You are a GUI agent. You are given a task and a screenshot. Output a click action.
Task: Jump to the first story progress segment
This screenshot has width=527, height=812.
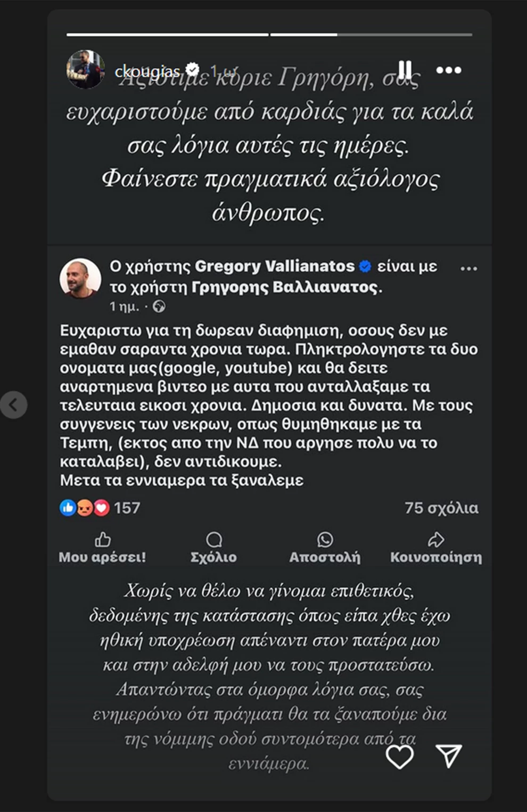click(x=167, y=35)
